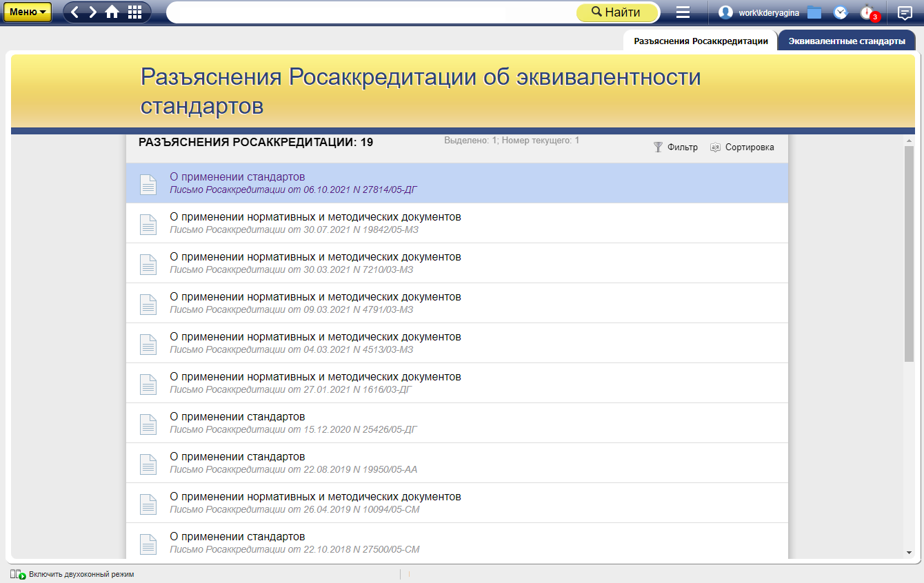Click document icon of letter 19842/05-МЗ
This screenshot has width=924, height=583.
pos(148,225)
